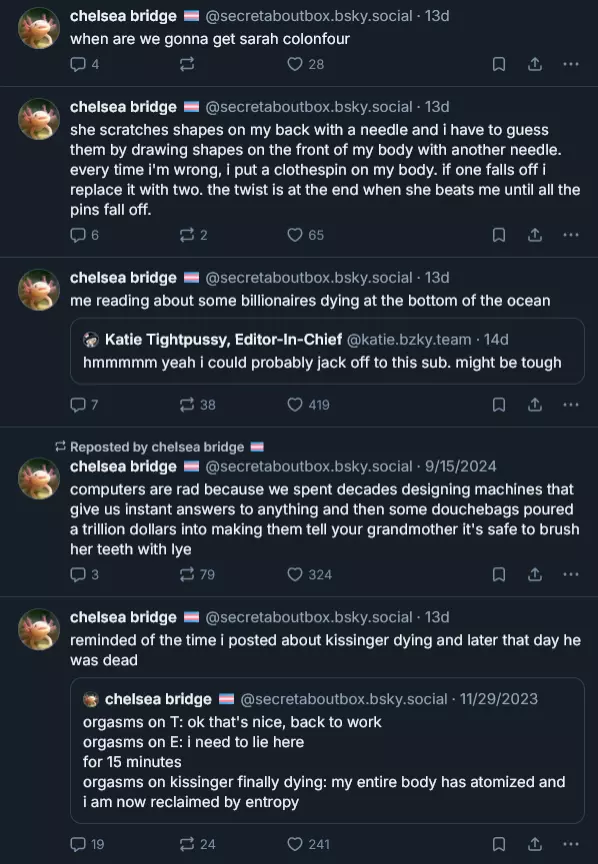Share the needle shapes post
The height and width of the screenshot is (864, 598).
point(535,235)
